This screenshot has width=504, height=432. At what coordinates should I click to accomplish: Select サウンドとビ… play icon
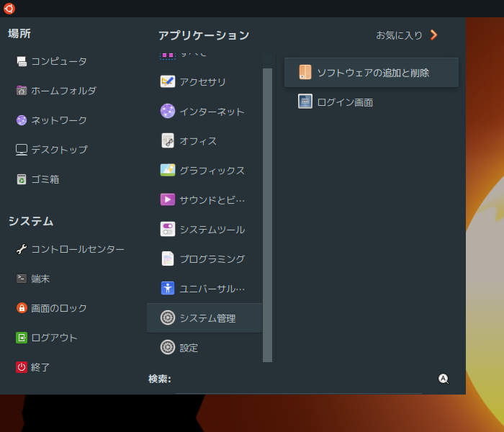pyautogui.click(x=168, y=199)
